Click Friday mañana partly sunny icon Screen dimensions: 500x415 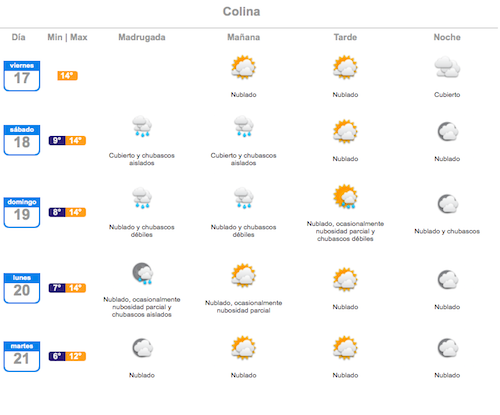coord(244,67)
